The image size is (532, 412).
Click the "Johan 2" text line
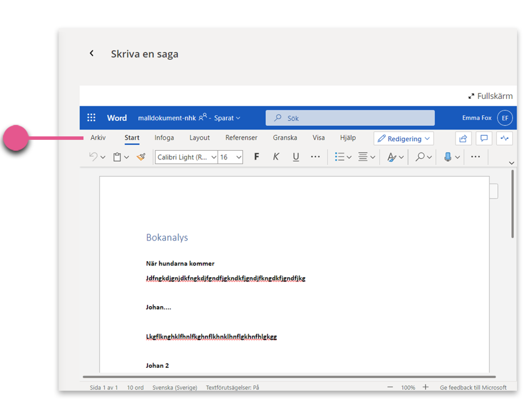[157, 365]
